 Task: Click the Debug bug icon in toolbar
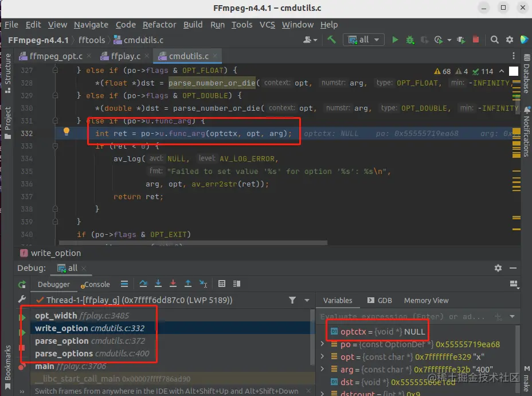pyautogui.click(x=410, y=40)
